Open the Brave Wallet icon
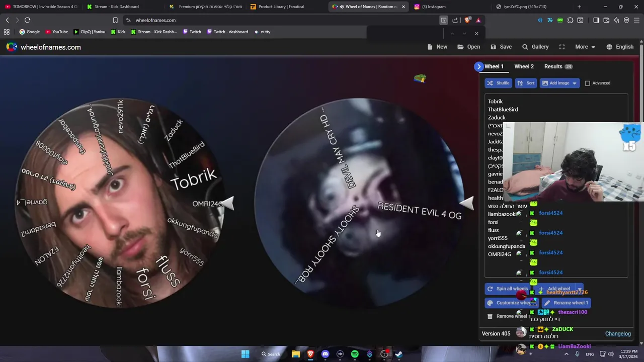The width and height of the screenshot is (644, 362). coord(606,20)
